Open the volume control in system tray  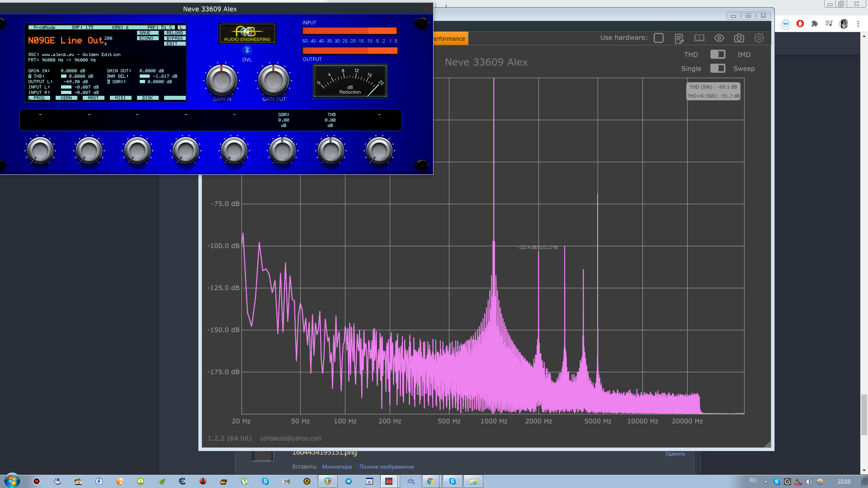pyautogui.click(x=809, y=482)
